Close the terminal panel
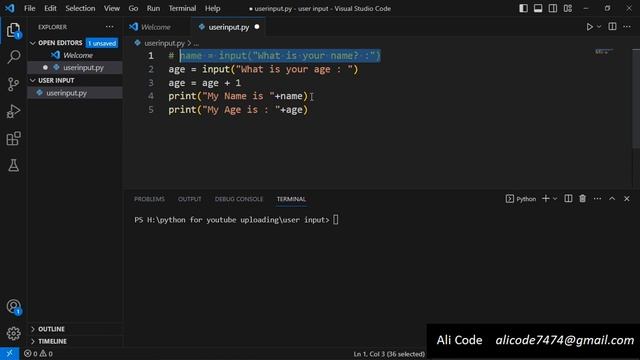The image size is (640, 360). [x=627, y=199]
